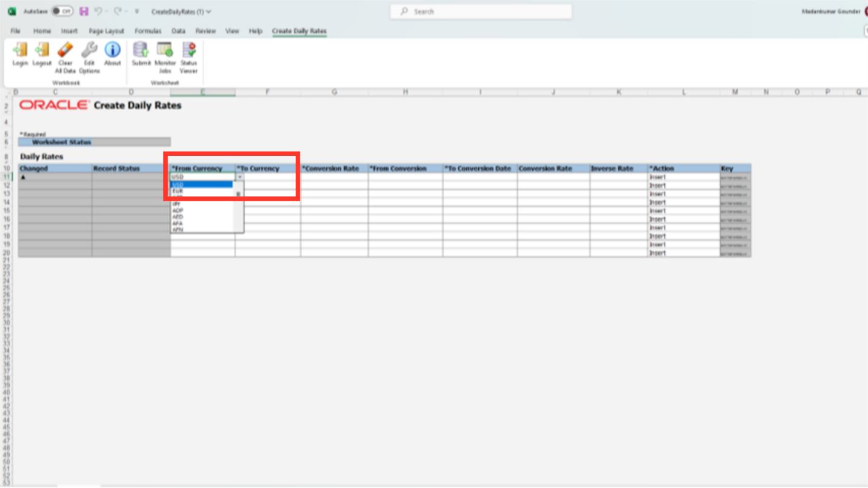Click the Inverse Rate column header
Image resolution: width=868 pixels, height=488 pixels.
point(618,169)
